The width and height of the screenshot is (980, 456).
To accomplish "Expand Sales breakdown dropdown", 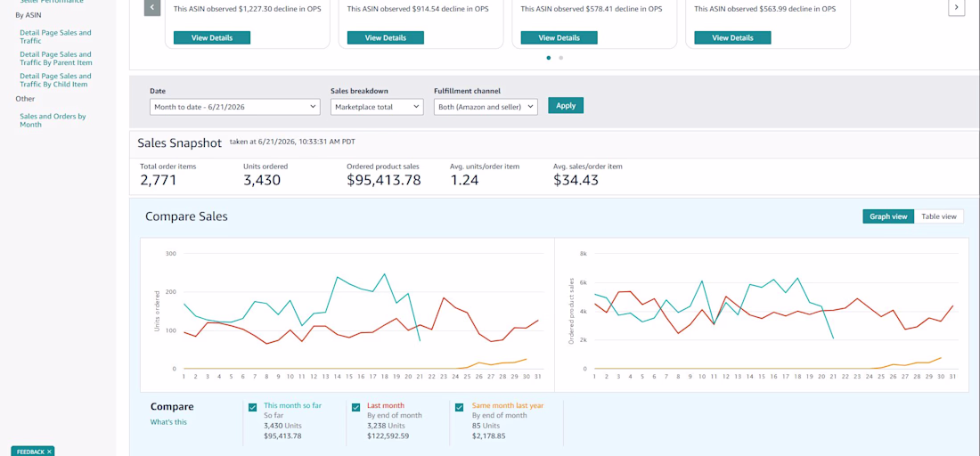I will click(x=377, y=107).
